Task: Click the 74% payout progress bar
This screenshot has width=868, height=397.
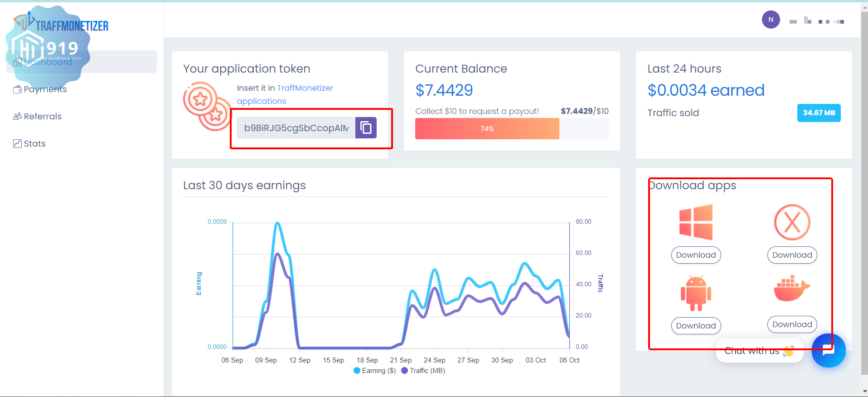Action: point(512,129)
